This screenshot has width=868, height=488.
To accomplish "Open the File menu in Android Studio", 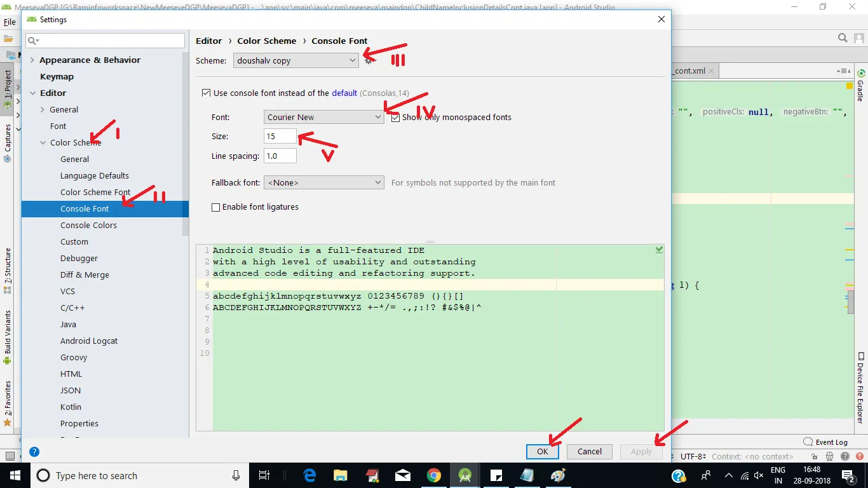I will (10, 22).
